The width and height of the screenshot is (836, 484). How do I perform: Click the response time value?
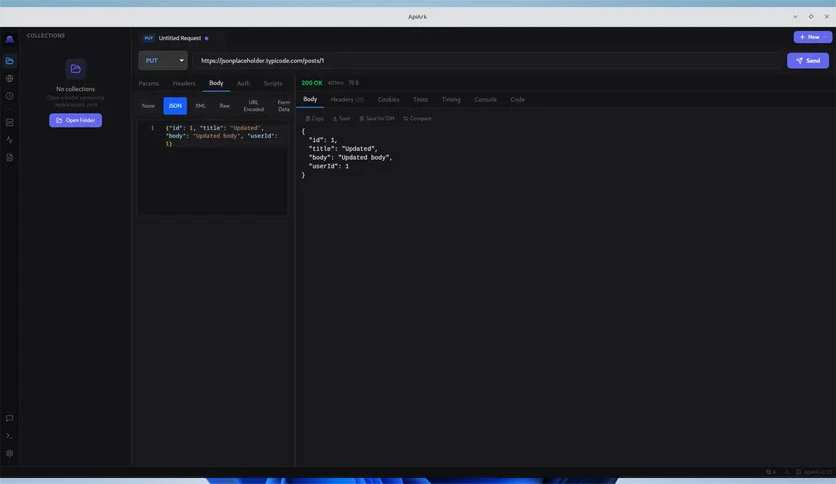[335, 83]
